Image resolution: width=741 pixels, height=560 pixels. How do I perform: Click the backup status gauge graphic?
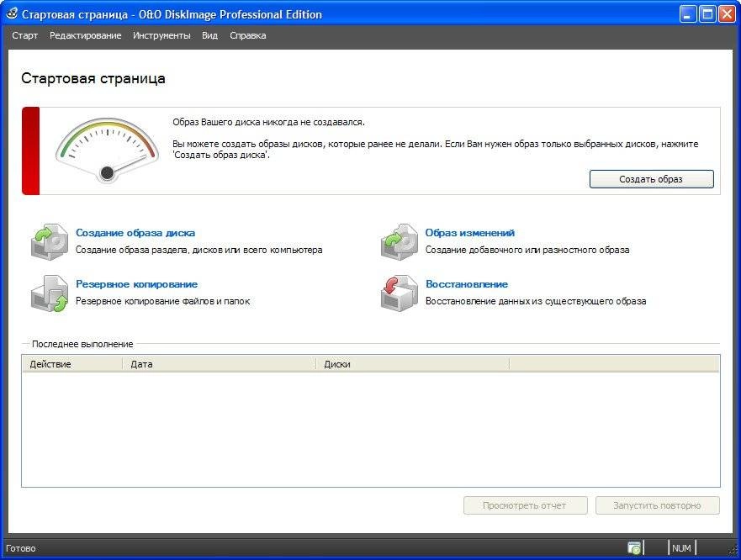[x=108, y=150]
